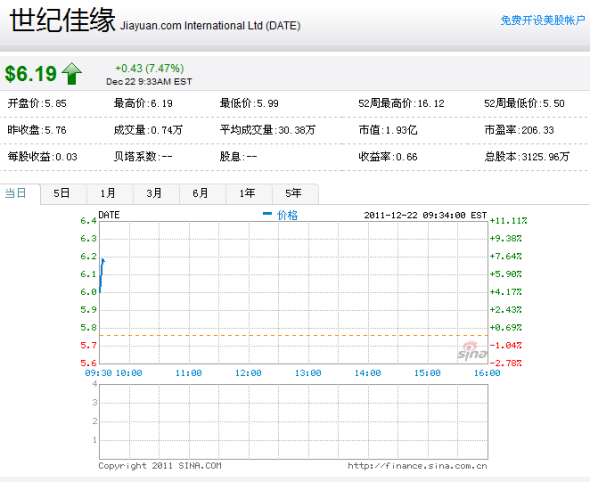Click the blue price line on chart
590x482 pixels.
pyautogui.click(x=102, y=275)
